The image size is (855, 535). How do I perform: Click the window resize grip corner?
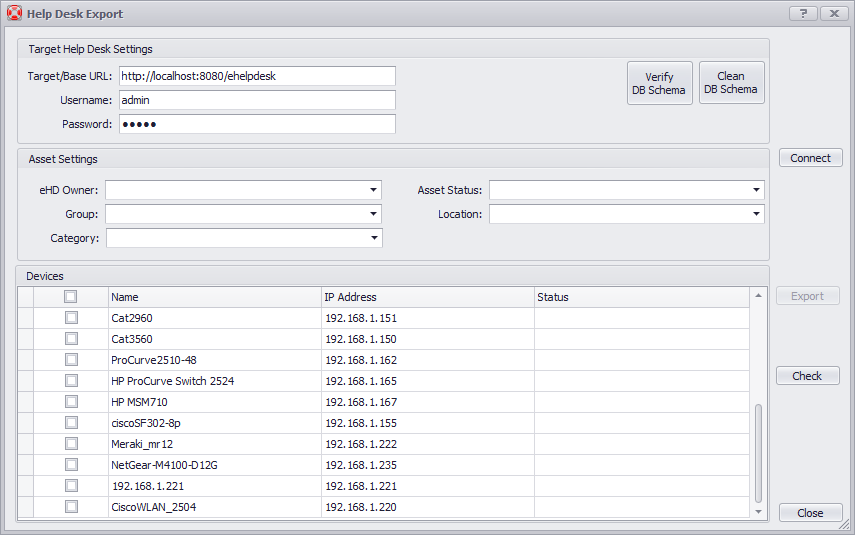(844, 525)
